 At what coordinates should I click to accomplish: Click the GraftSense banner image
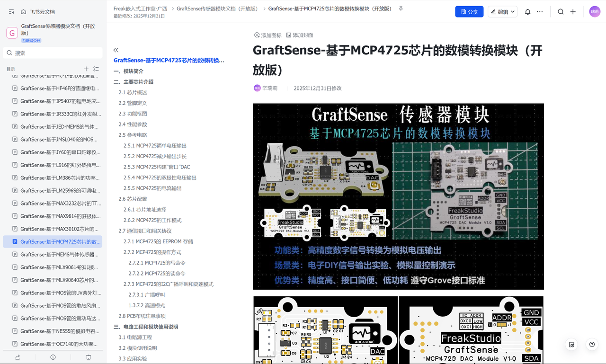(398, 196)
